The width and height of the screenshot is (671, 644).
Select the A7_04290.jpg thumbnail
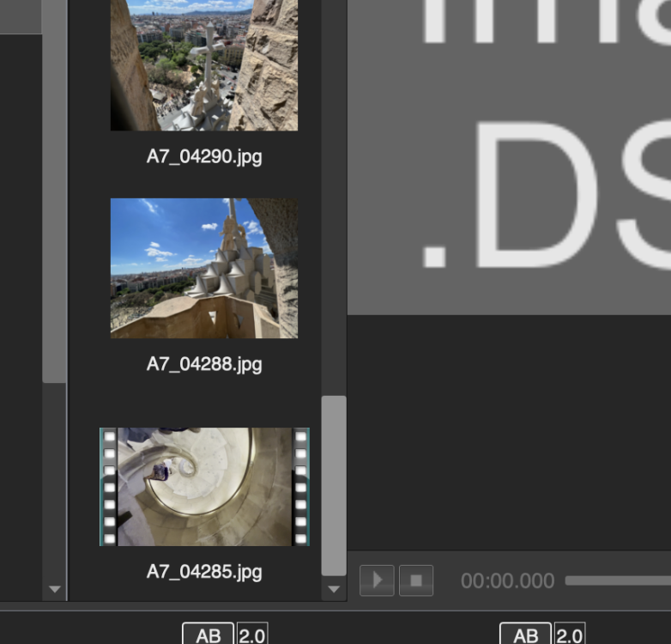click(204, 64)
